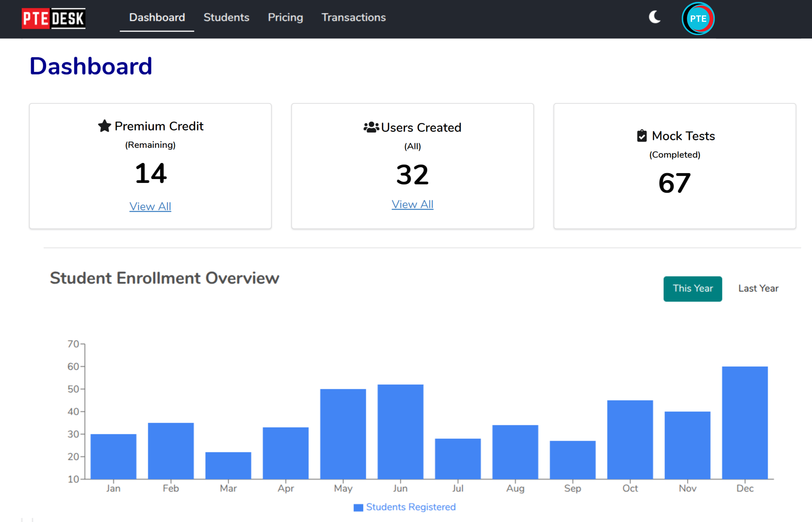Viewport: 812px width, 522px height.
Task: Click the Premium Credit star icon
Action: click(x=104, y=126)
